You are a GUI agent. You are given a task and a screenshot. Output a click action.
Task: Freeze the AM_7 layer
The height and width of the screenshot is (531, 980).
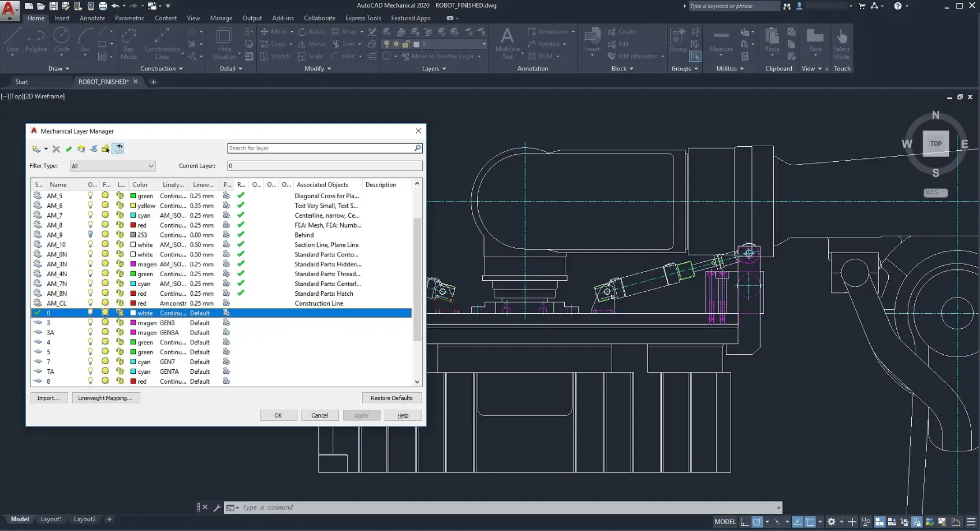point(105,215)
